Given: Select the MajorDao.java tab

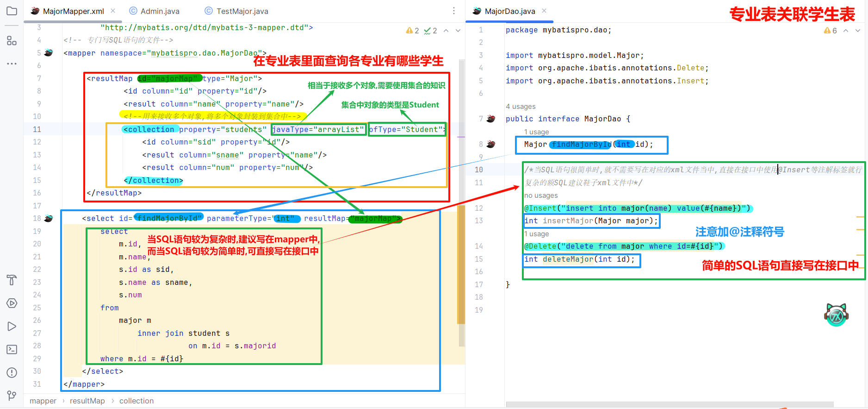Looking at the screenshot, I should click(509, 11).
